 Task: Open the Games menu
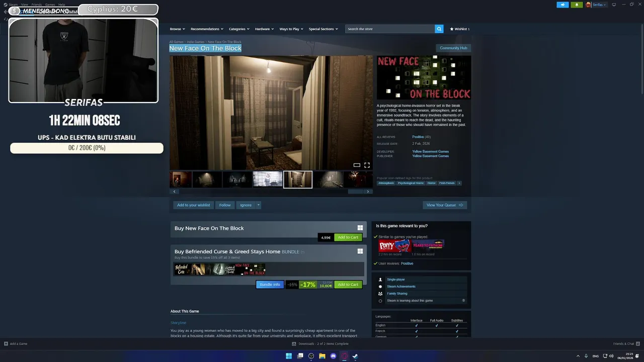click(x=50, y=5)
